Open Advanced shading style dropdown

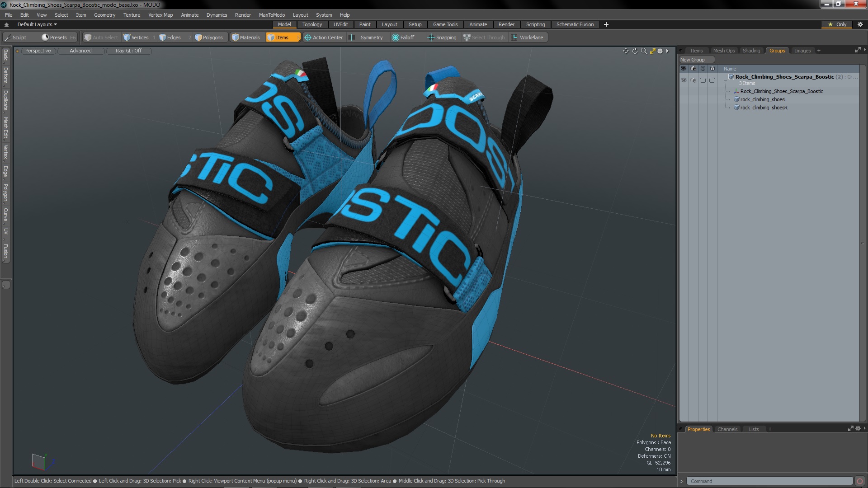(x=80, y=51)
